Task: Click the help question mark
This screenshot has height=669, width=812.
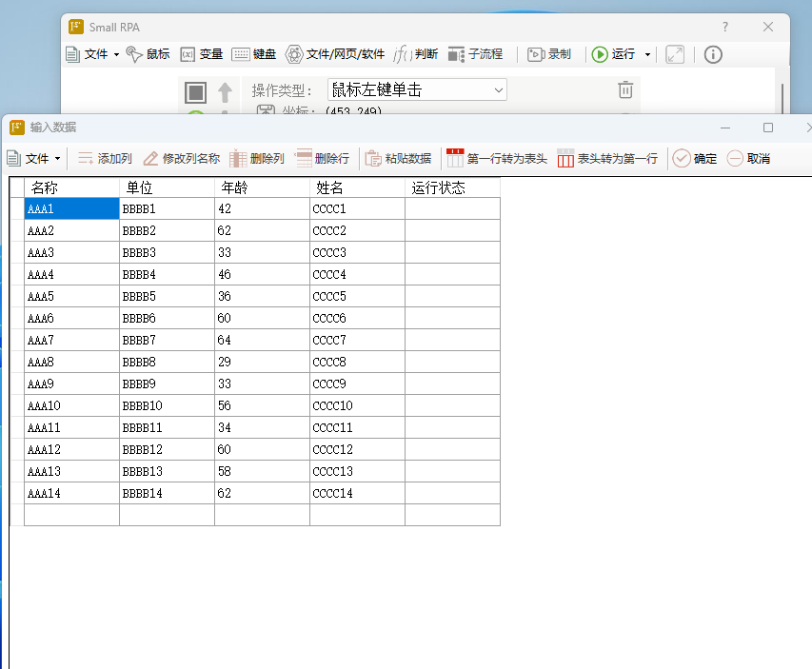Action: pos(725,27)
